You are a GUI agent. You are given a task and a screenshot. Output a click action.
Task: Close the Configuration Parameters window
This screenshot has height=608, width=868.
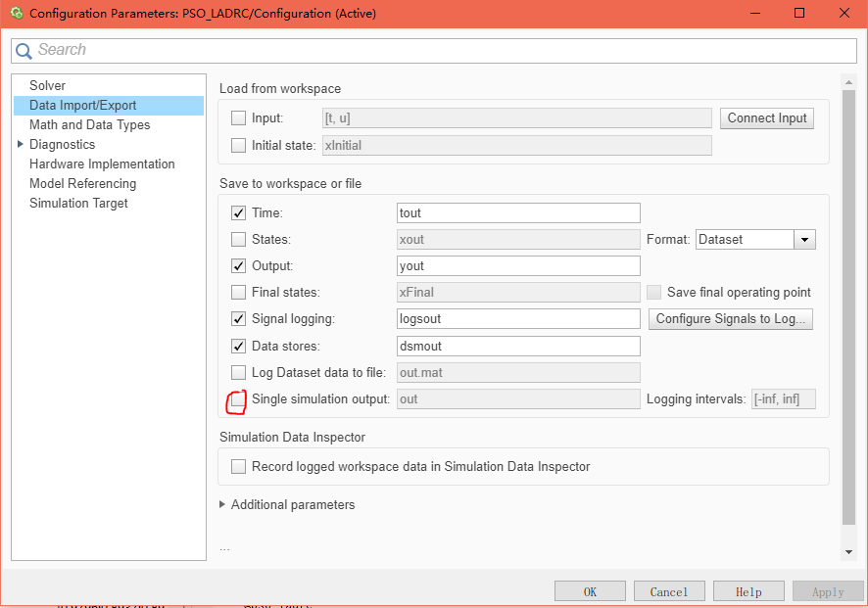pyautogui.click(x=844, y=13)
